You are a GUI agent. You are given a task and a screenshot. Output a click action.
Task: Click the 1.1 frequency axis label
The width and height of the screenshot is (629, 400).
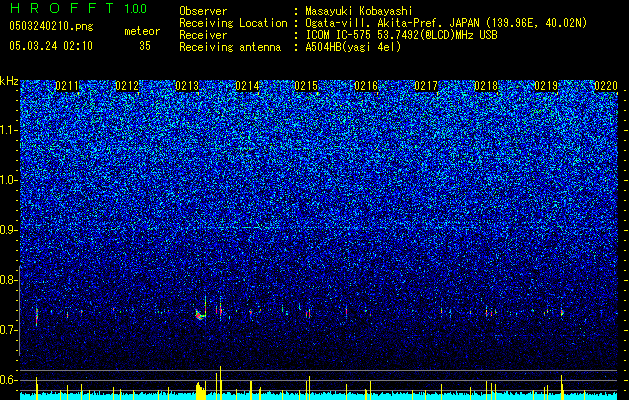(x=8, y=130)
